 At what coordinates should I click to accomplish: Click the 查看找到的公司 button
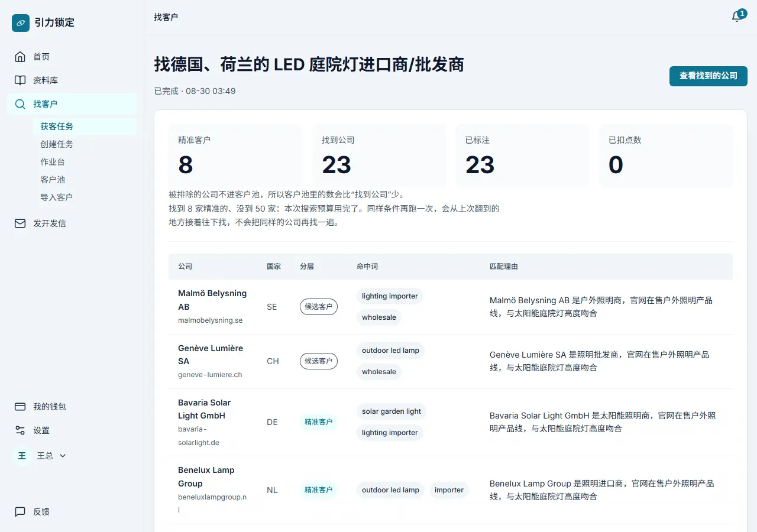pos(709,76)
